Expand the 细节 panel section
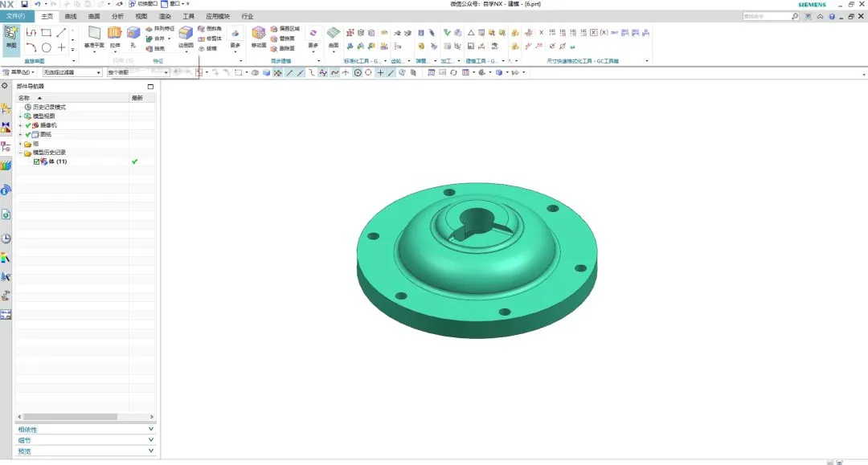 pos(84,440)
